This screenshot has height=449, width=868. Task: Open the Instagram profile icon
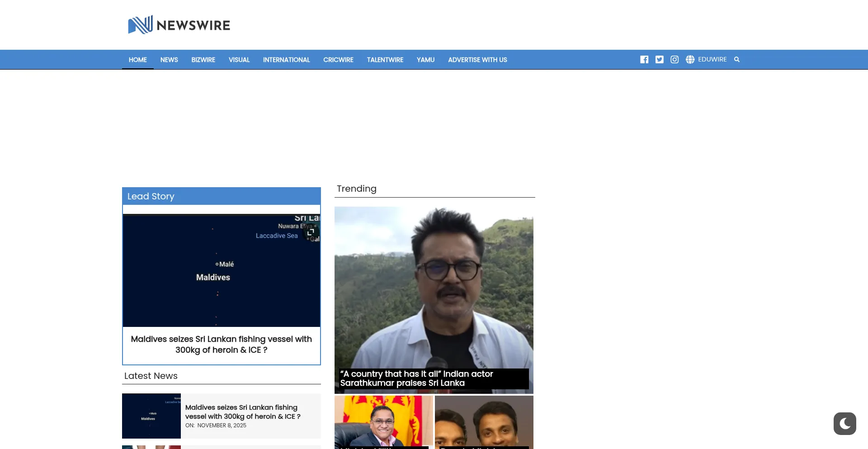pyautogui.click(x=675, y=60)
